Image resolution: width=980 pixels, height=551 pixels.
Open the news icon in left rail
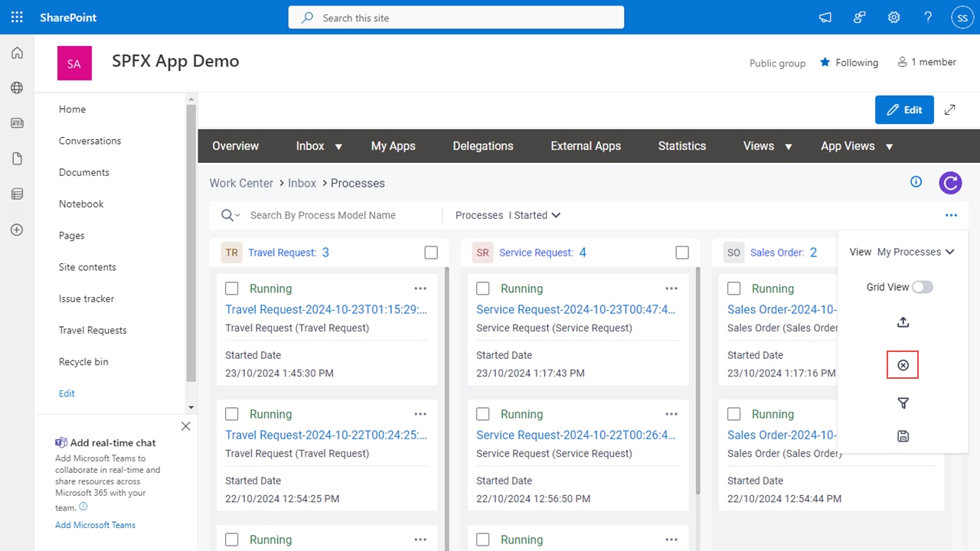pos(17,123)
